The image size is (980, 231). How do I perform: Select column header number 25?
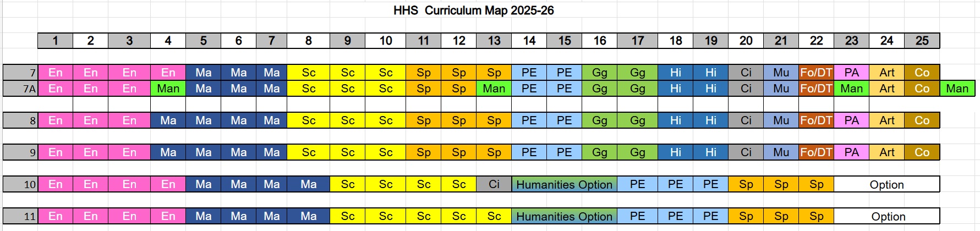[922, 41]
